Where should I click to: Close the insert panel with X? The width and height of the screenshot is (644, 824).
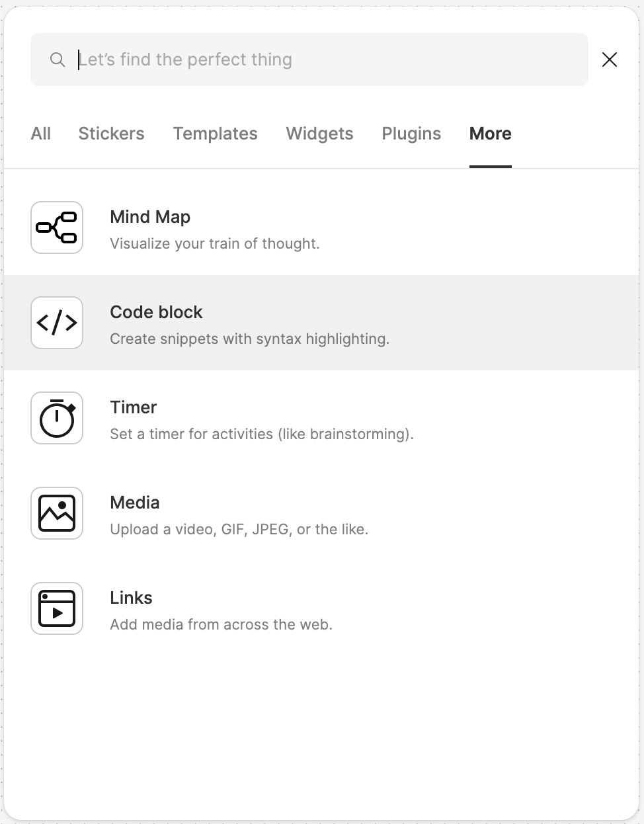(609, 60)
